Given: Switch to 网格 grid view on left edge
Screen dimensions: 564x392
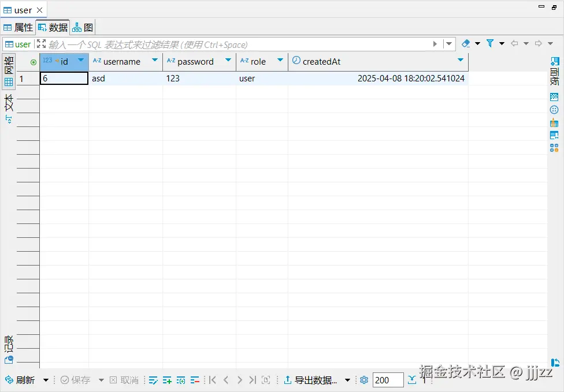Looking at the screenshot, I should point(9,71).
